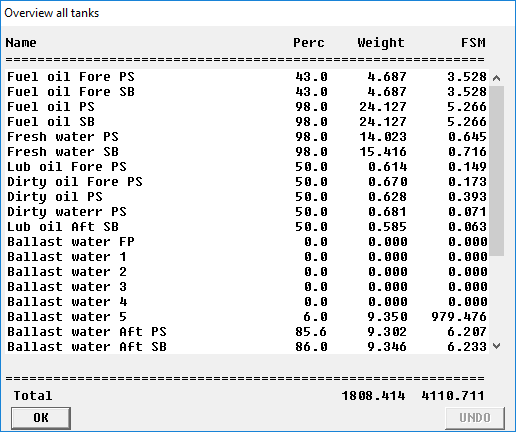
Task: Click total weight 1808.414
Action: tap(374, 396)
